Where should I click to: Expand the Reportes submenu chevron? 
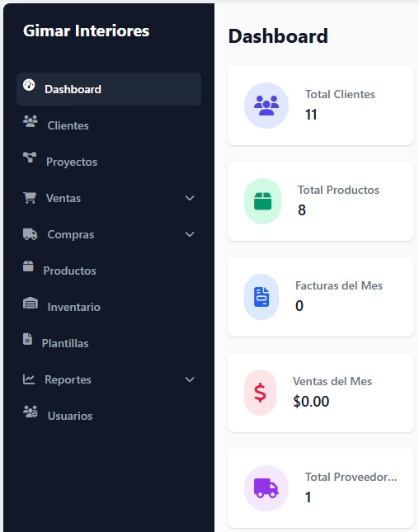[x=190, y=379]
